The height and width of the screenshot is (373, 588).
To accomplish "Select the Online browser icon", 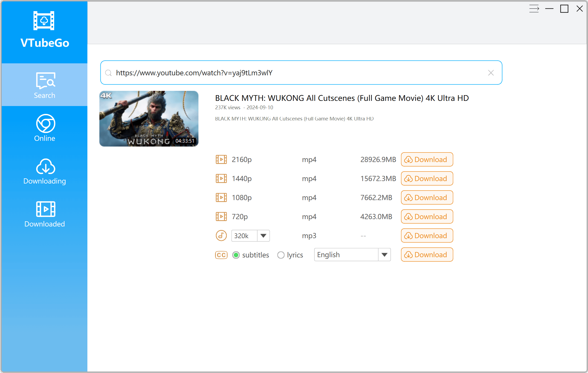I will point(44,128).
